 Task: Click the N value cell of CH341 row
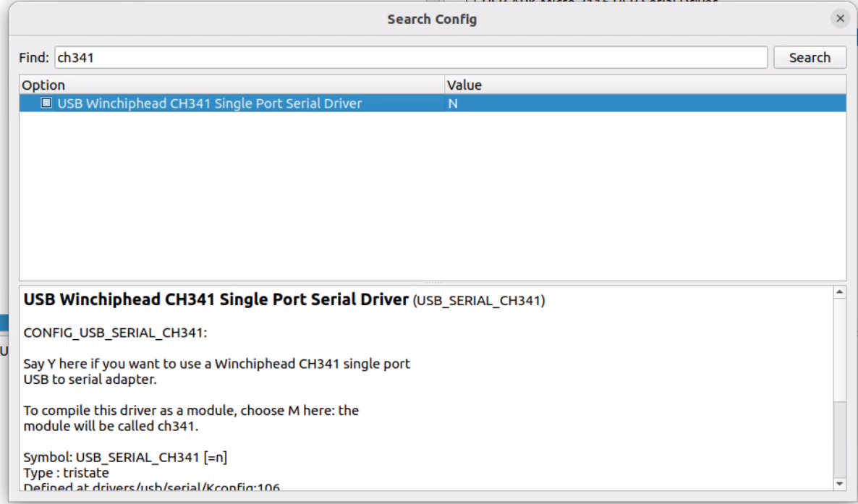pyautogui.click(x=453, y=103)
